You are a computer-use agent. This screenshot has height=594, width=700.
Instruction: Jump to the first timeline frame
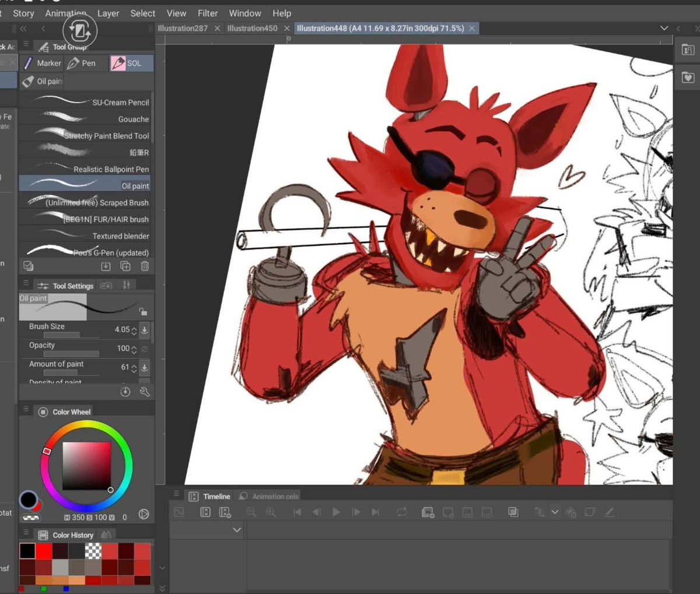pos(297,512)
